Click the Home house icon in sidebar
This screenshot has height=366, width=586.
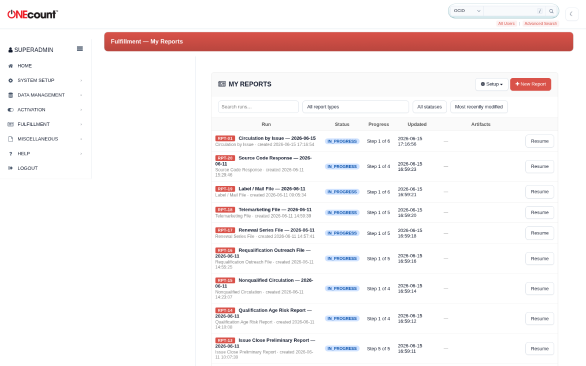coord(10,66)
